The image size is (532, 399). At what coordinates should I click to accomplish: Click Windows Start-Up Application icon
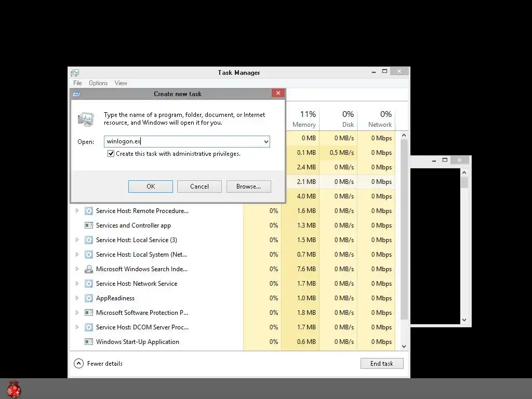point(88,342)
